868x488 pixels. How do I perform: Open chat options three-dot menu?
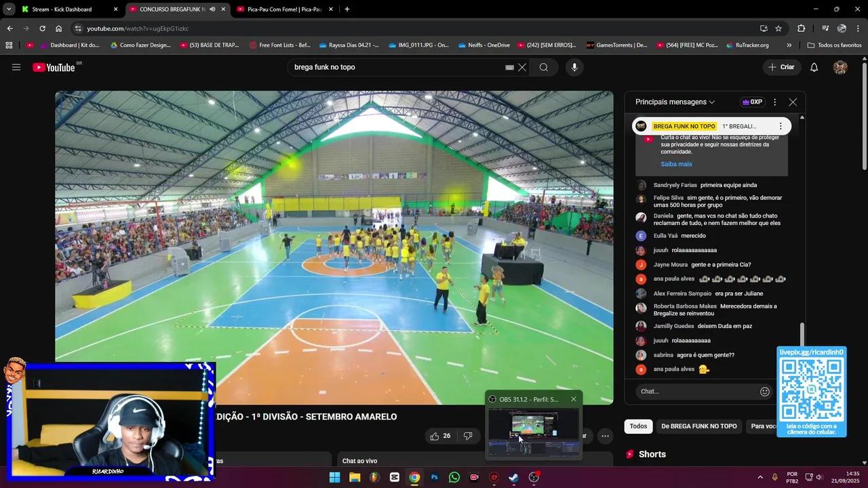tap(775, 102)
